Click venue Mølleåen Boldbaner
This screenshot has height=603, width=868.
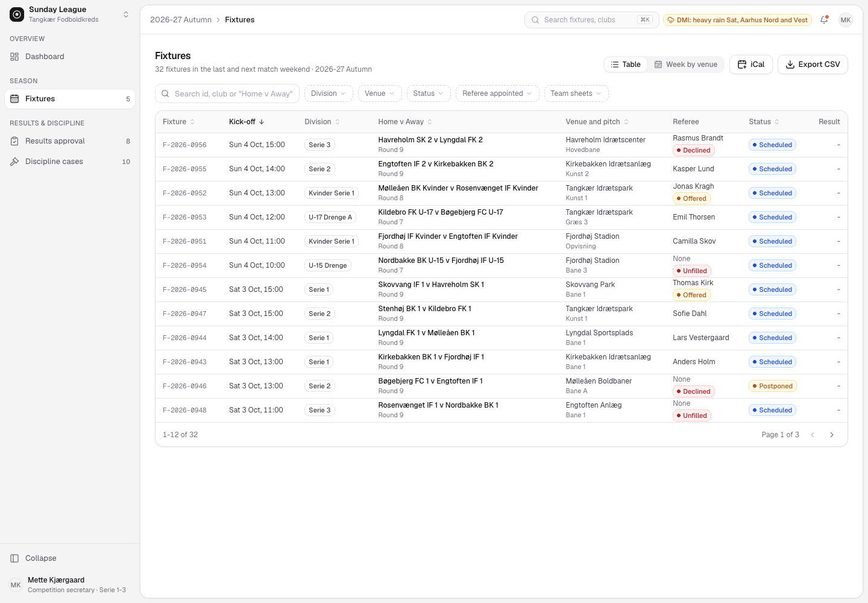point(599,381)
